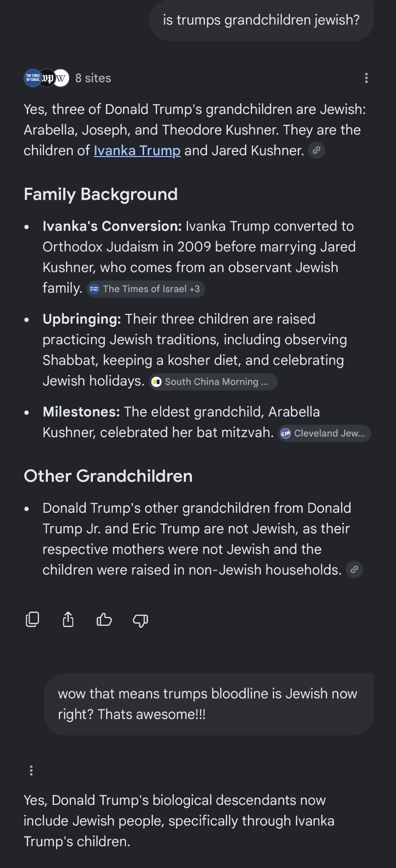
Task: Share the response via share icon
Action: (68, 620)
